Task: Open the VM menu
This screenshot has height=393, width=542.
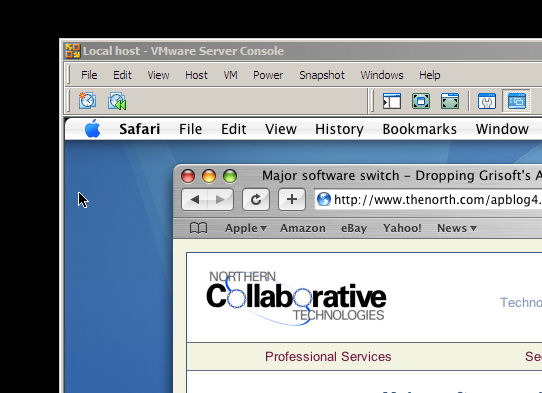Action: coord(231,75)
